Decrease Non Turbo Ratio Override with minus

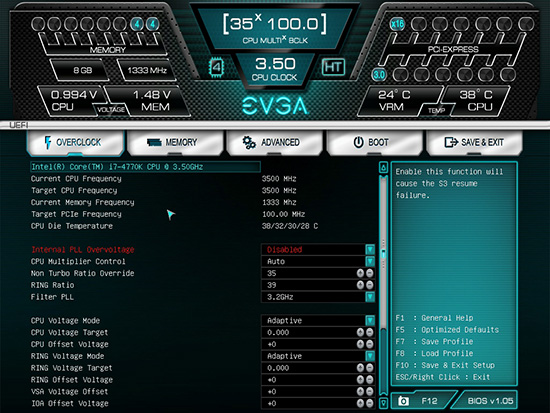[x=369, y=273]
